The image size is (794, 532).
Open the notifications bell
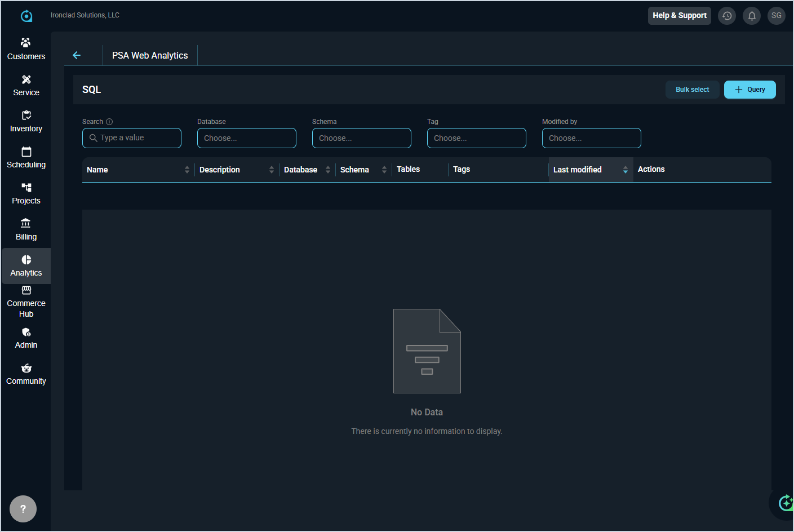pos(752,16)
